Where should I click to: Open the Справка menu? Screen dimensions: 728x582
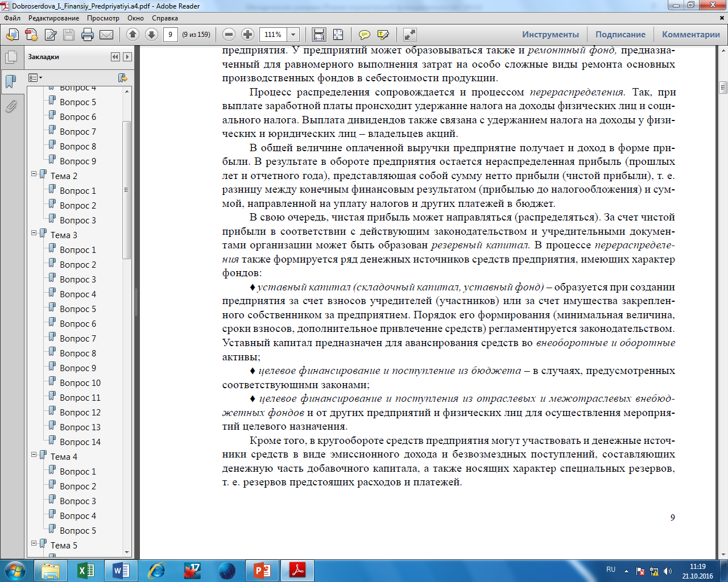[x=165, y=18]
